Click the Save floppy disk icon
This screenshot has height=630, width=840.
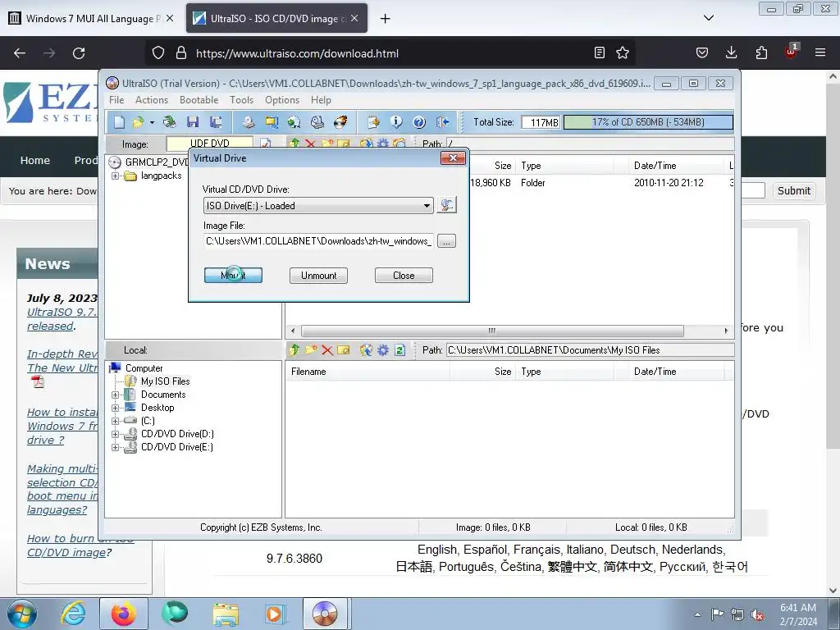(x=193, y=122)
